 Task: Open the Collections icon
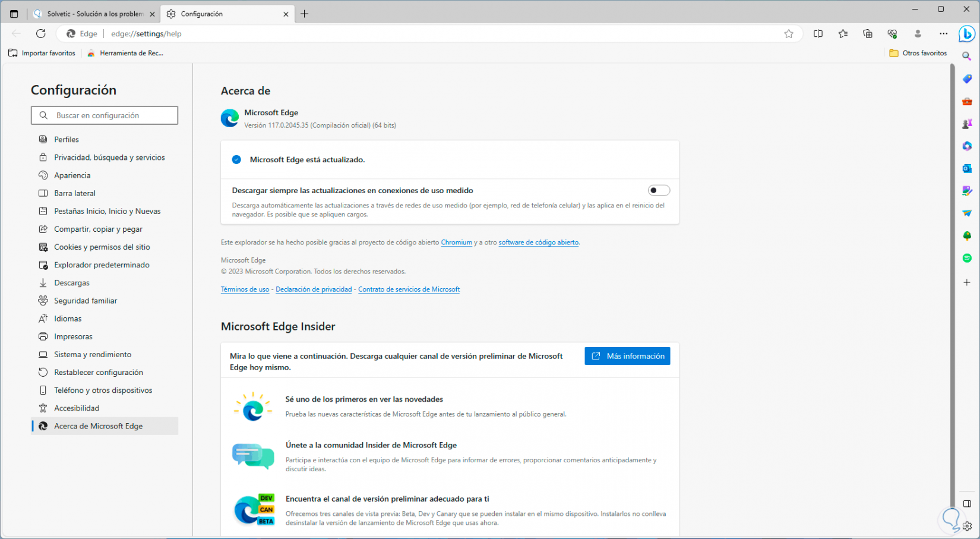tap(868, 34)
